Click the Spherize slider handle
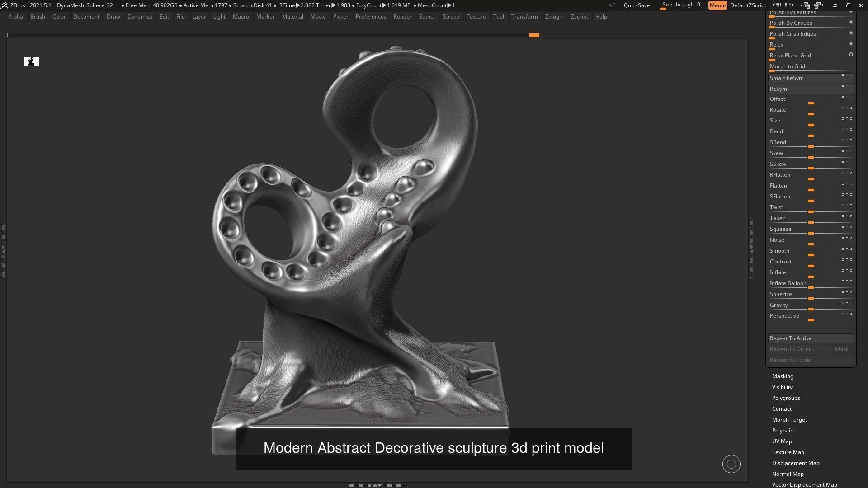This screenshot has height=488, width=868. (811, 298)
